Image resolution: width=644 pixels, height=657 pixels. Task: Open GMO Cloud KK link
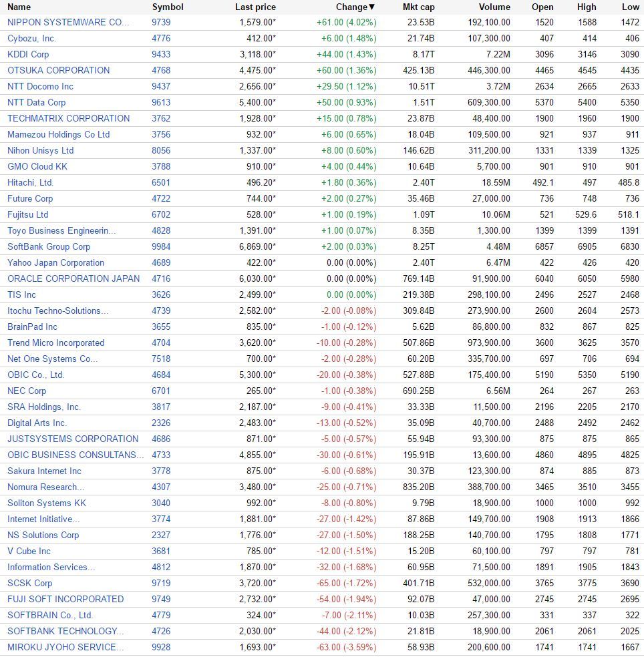[x=37, y=166]
